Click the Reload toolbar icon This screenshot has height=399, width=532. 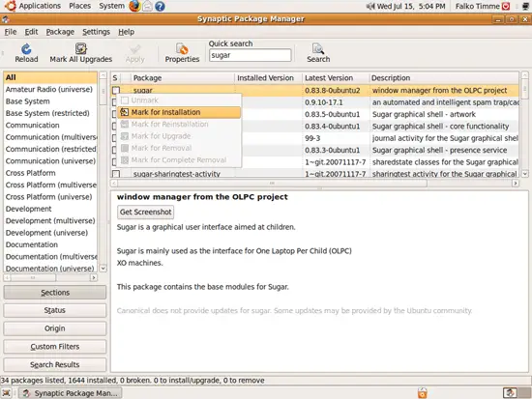(x=26, y=49)
